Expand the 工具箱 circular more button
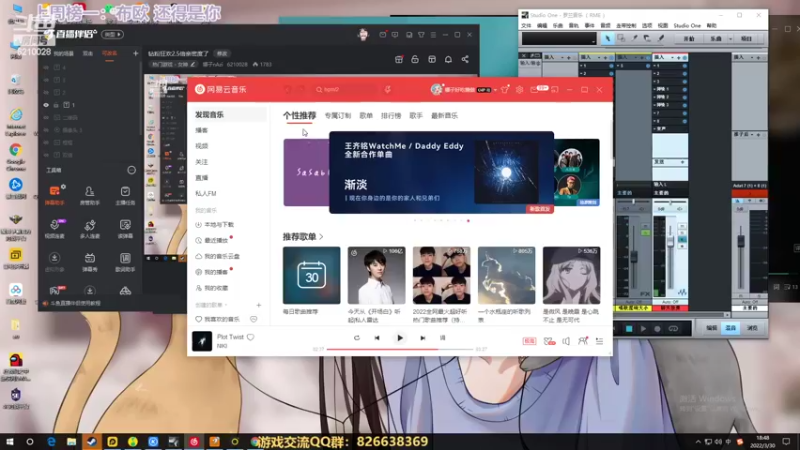 (132, 170)
